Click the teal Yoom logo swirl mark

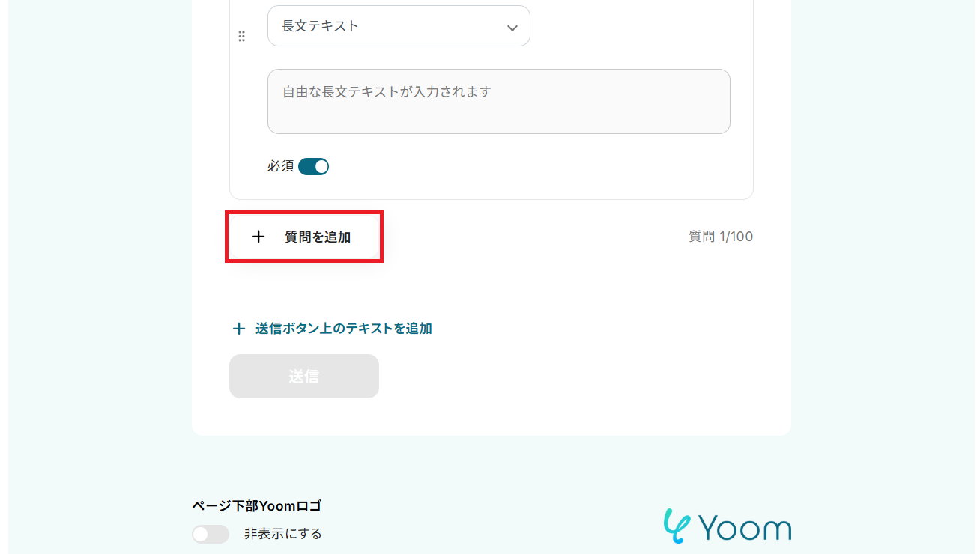point(676,526)
